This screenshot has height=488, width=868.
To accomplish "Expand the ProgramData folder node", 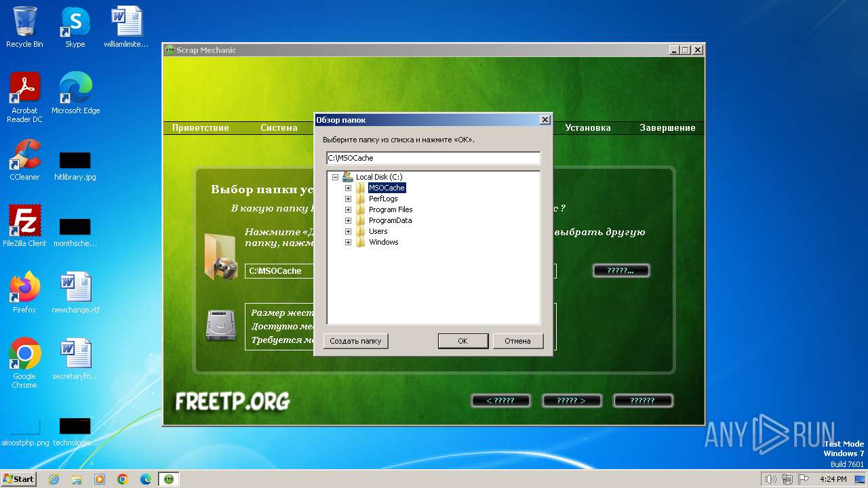I will pyautogui.click(x=348, y=220).
